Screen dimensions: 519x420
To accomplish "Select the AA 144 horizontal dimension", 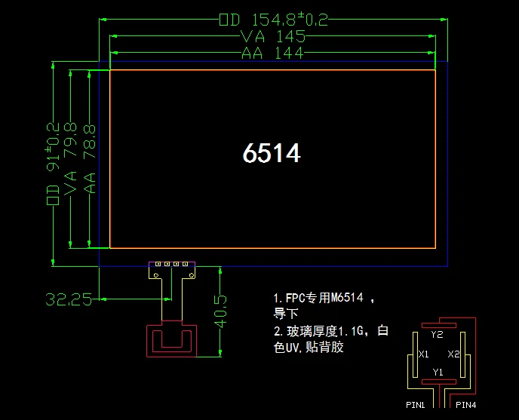I will (272, 53).
